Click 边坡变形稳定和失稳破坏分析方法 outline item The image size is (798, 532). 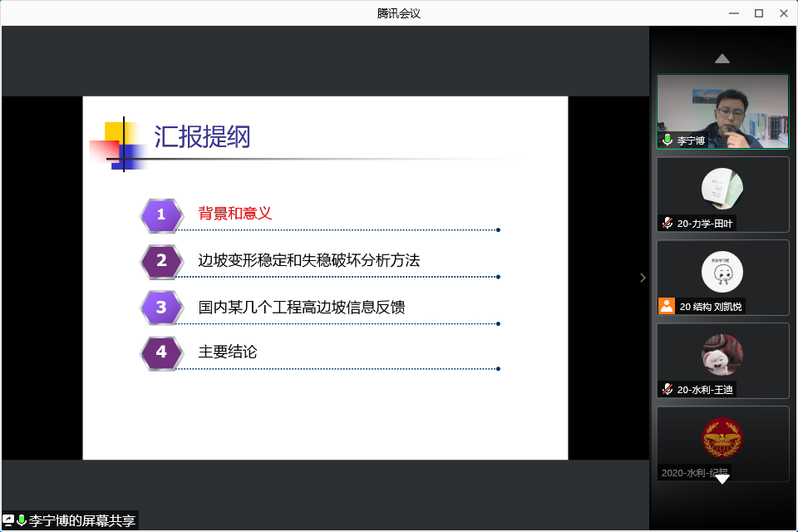[308, 260]
